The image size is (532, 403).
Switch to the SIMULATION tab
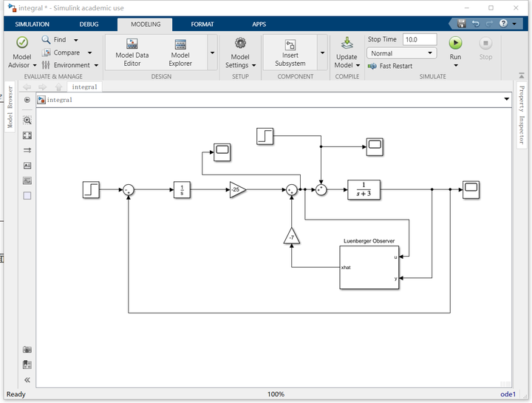click(33, 24)
